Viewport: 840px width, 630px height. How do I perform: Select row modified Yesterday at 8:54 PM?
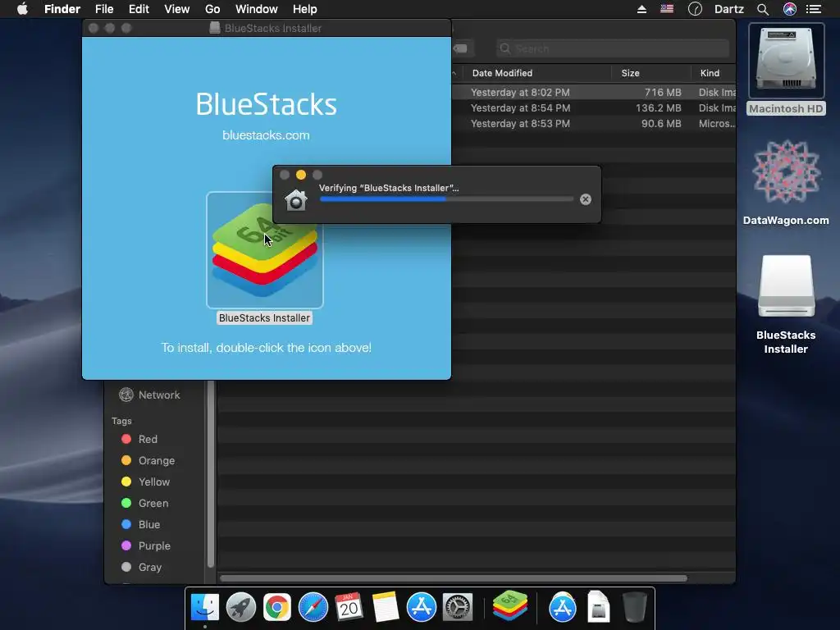tap(594, 107)
